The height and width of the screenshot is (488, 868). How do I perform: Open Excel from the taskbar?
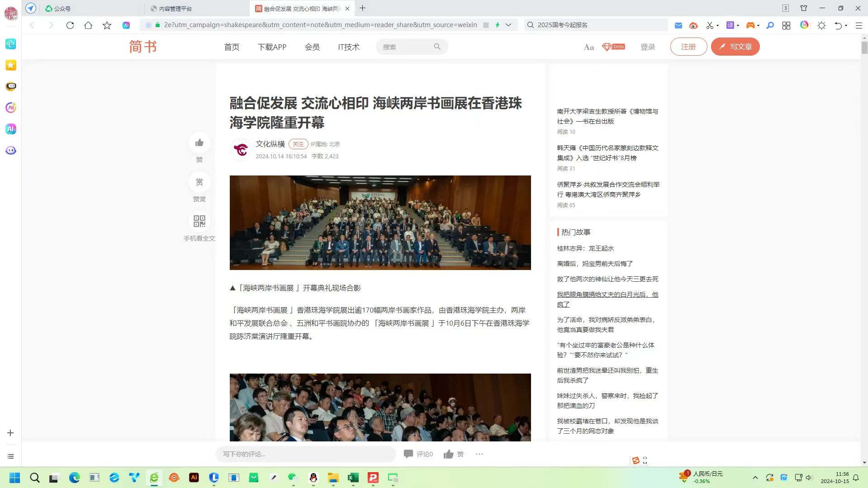click(x=353, y=478)
